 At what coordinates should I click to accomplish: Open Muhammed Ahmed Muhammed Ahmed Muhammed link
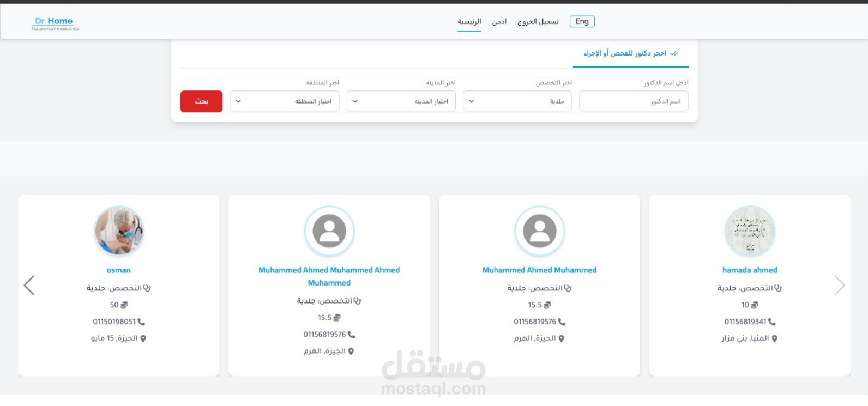click(x=329, y=276)
